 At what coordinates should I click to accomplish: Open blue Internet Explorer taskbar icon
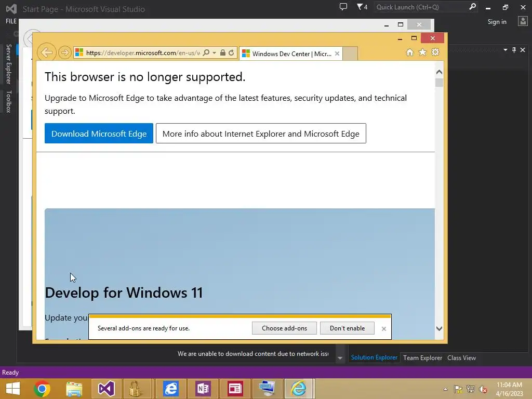coord(170,389)
